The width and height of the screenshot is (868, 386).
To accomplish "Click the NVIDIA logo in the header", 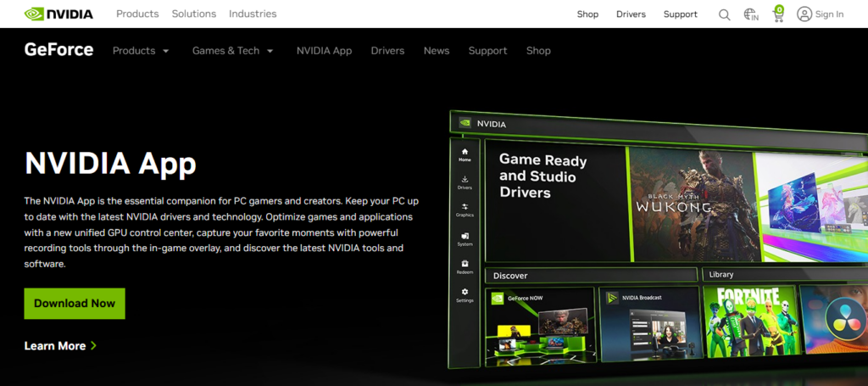I will [x=58, y=14].
